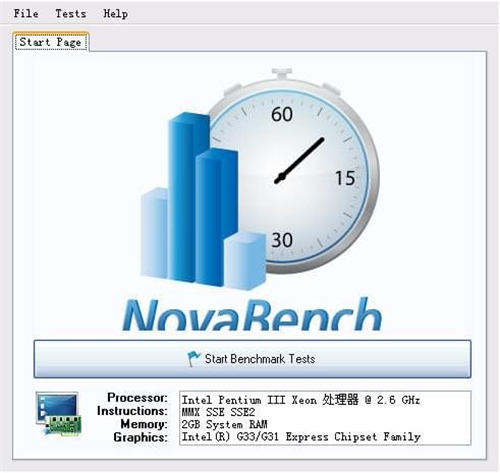Open the Tests menu
This screenshot has width=500, height=473.
pos(71,14)
